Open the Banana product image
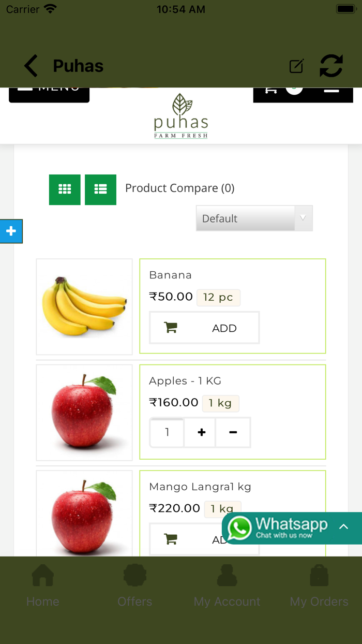 pyautogui.click(x=84, y=306)
